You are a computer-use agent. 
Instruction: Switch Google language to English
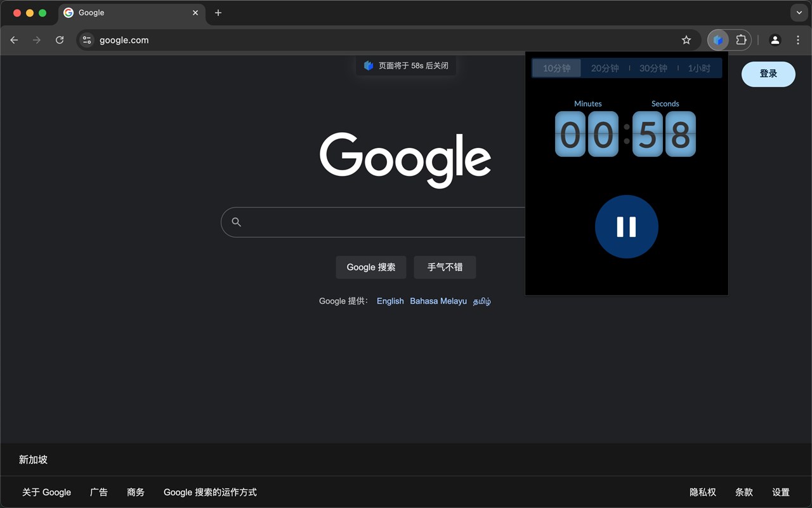(x=390, y=301)
